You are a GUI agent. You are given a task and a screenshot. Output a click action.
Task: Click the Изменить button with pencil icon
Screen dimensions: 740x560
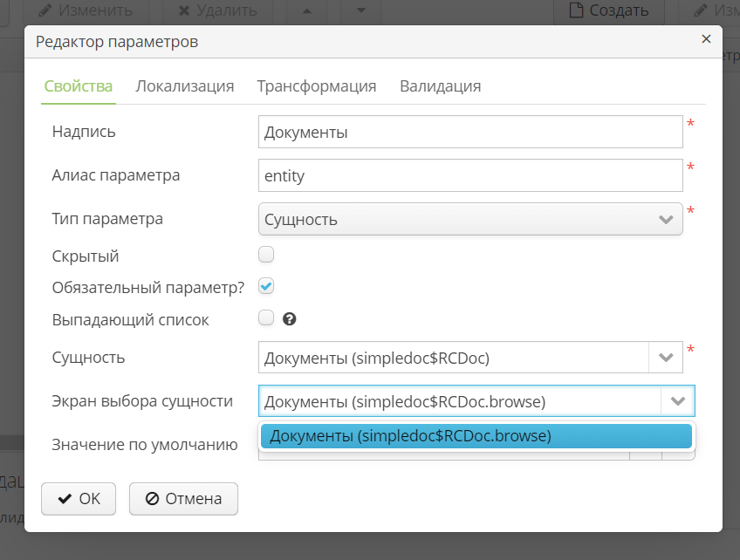86,10
